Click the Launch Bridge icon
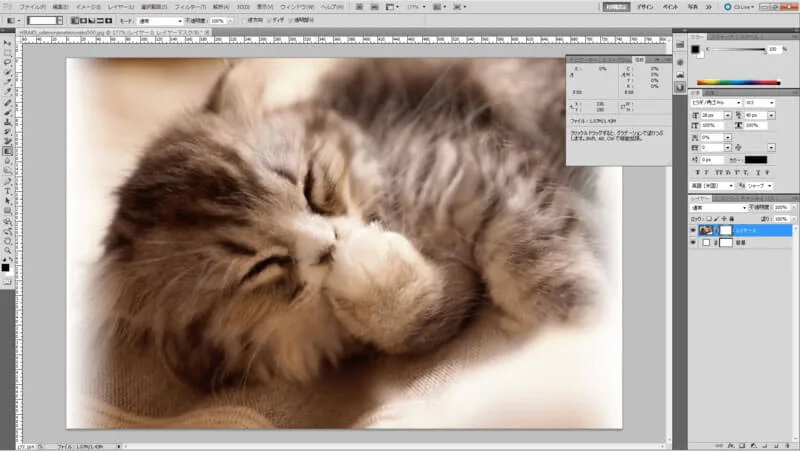 click(x=360, y=7)
